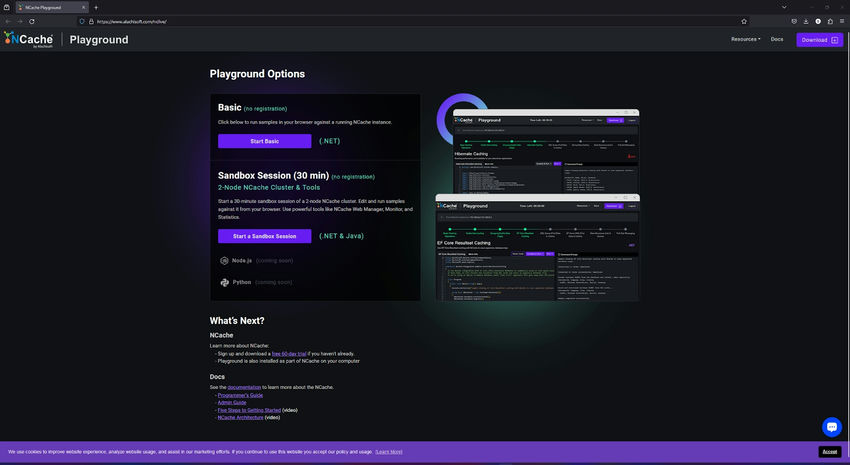Open the Hibernate Caching preview screenshot
850x465 pixels.
(x=546, y=151)
